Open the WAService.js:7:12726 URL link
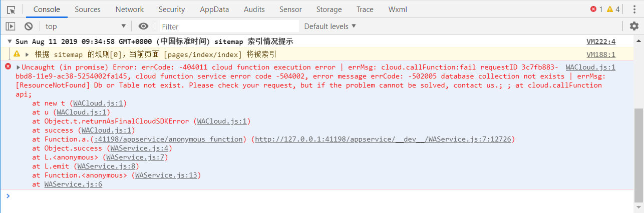The width and height of the screenshot is (644, 213). click(383, 139)
